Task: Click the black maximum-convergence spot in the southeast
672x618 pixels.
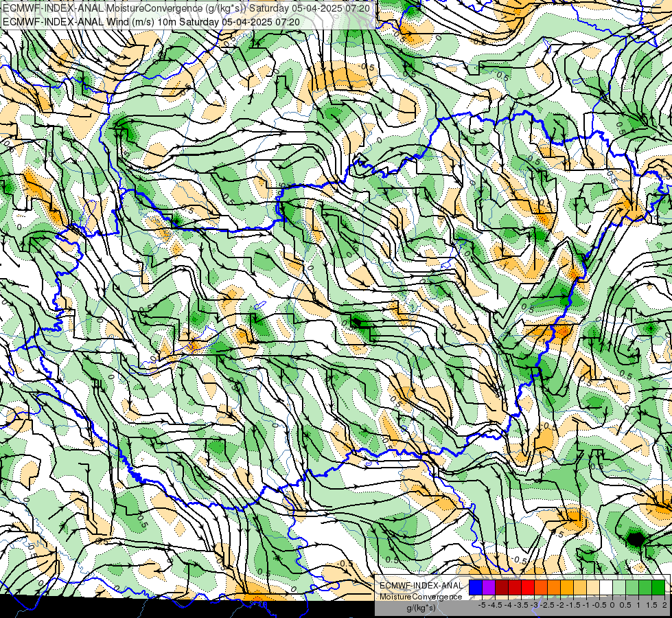Action: [636, 538]
